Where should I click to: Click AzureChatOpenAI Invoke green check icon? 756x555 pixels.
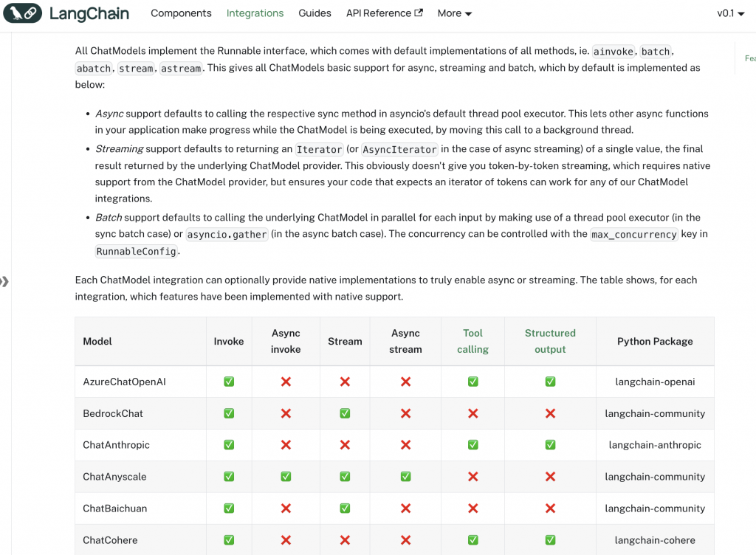[x=229, y=382]
